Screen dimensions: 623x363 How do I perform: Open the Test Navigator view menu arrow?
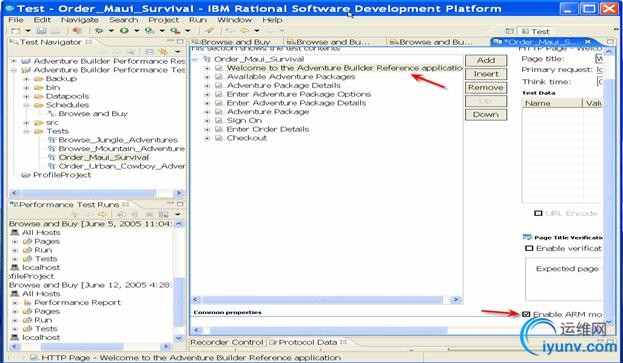tap(178, 52)
